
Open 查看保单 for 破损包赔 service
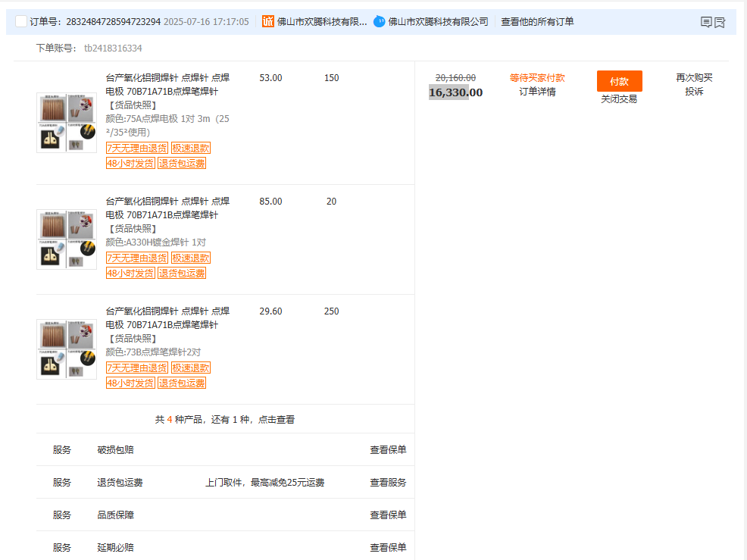(388, 449)
